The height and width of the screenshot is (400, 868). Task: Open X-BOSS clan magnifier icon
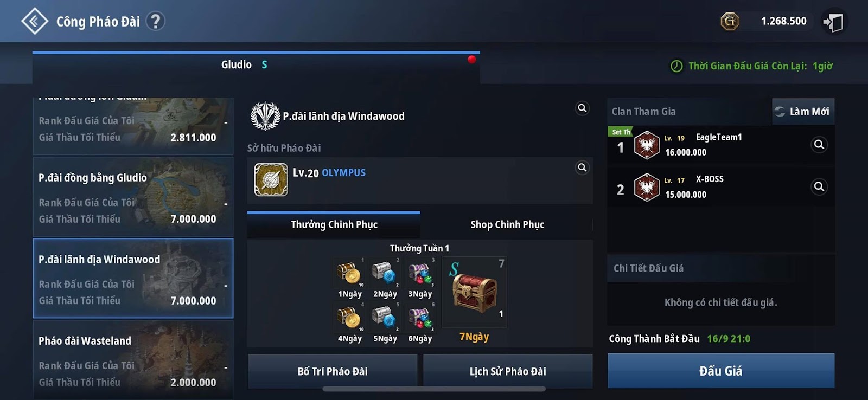tap(819, 187)
